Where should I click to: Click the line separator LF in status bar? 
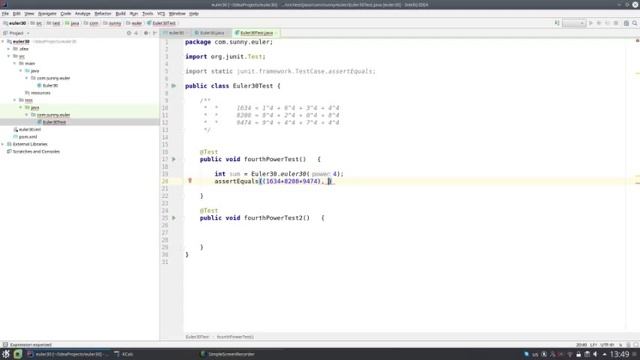593,345
